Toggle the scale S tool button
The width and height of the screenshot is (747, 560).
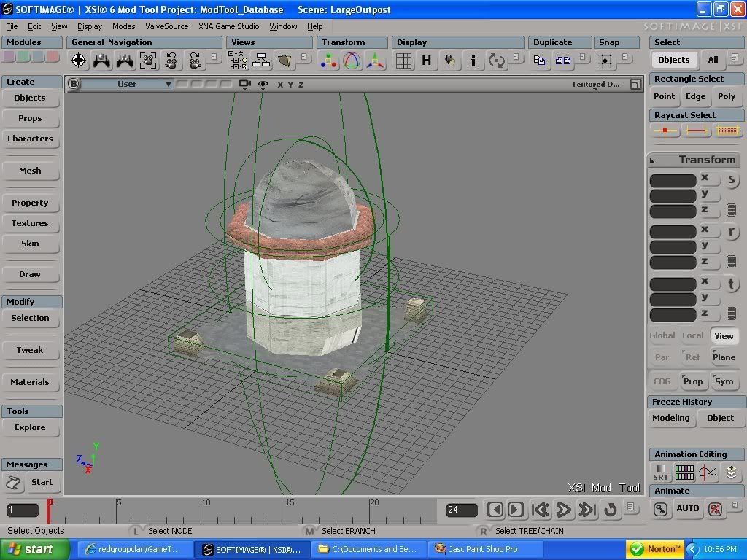coord(731,180)
